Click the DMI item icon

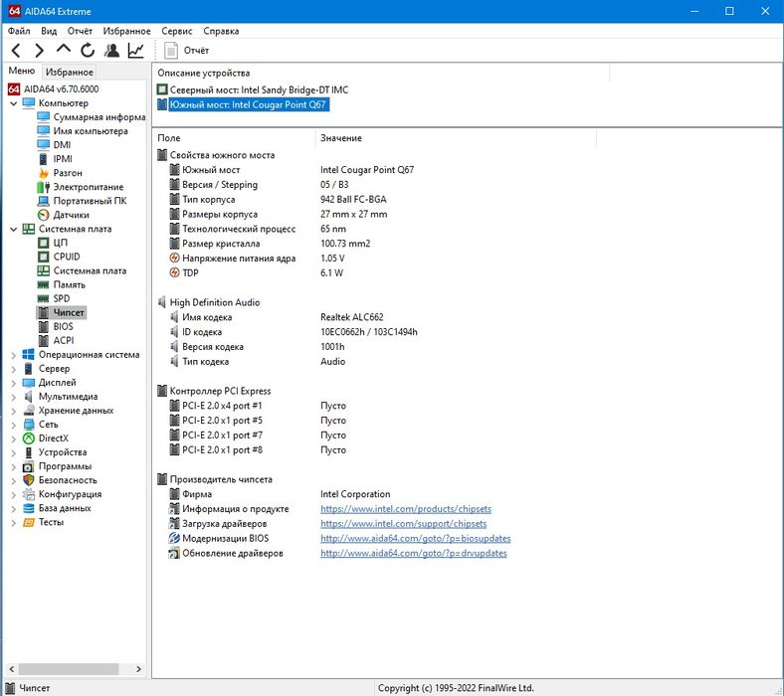[x=44, y=145]
